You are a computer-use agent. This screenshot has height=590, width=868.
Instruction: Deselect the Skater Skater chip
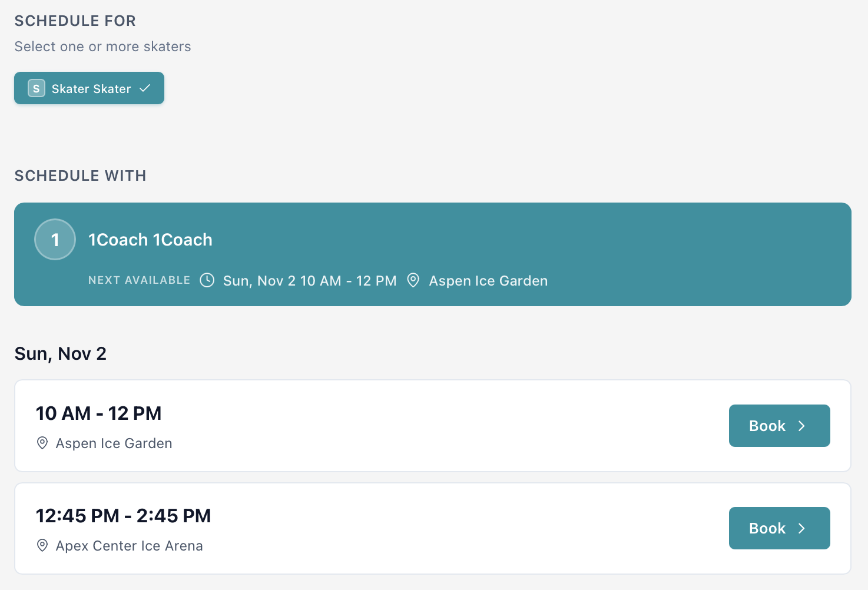coord(89,88)
